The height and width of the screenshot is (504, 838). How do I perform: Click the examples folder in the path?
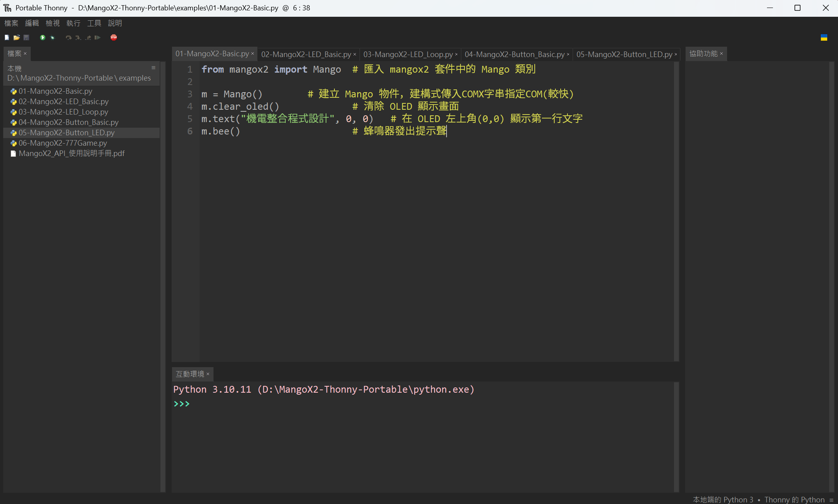(135, 78)
